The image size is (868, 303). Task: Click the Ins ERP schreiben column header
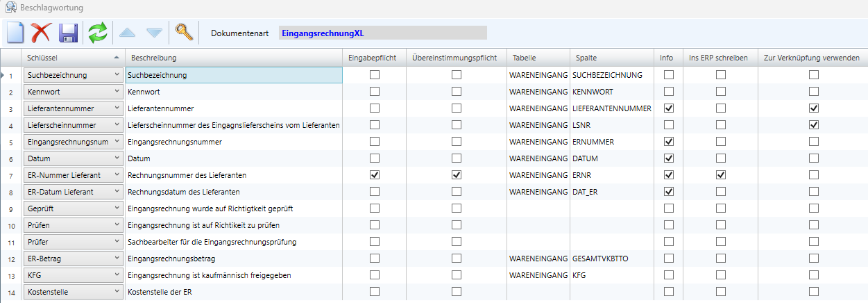pos(718,58)
